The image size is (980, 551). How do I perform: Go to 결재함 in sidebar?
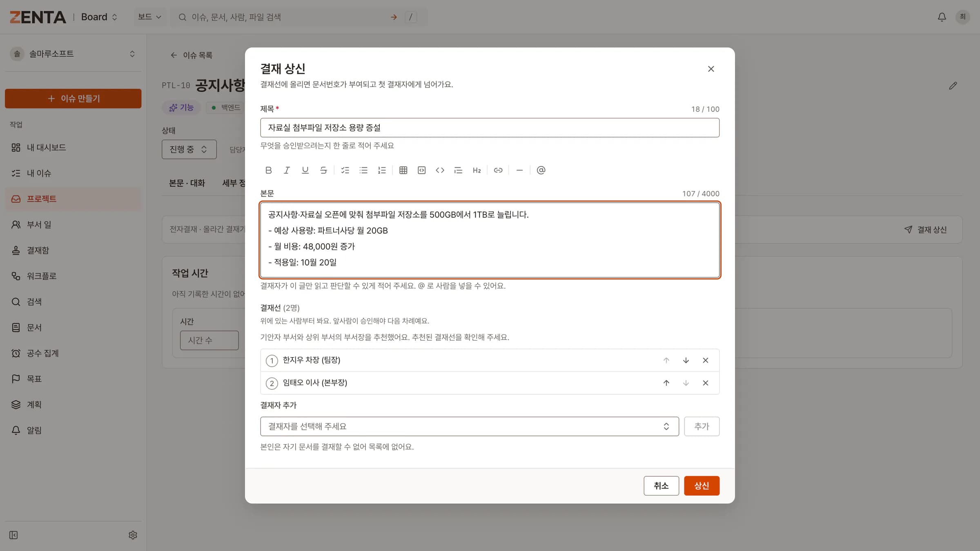73,250
